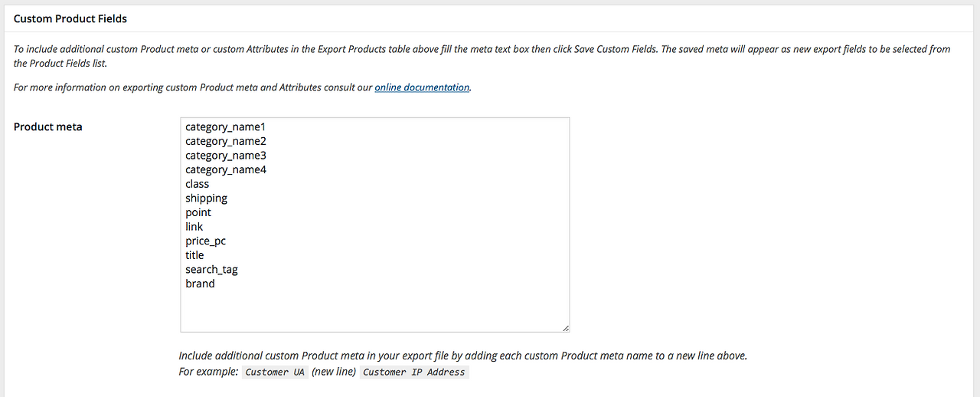Click the 'shipping' meta entry
980x397 pixels.
click(206, 198)
